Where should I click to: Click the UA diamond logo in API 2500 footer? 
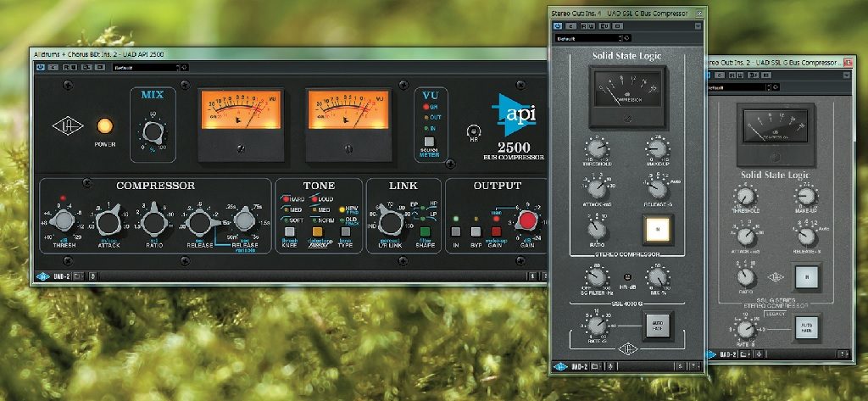43,276
